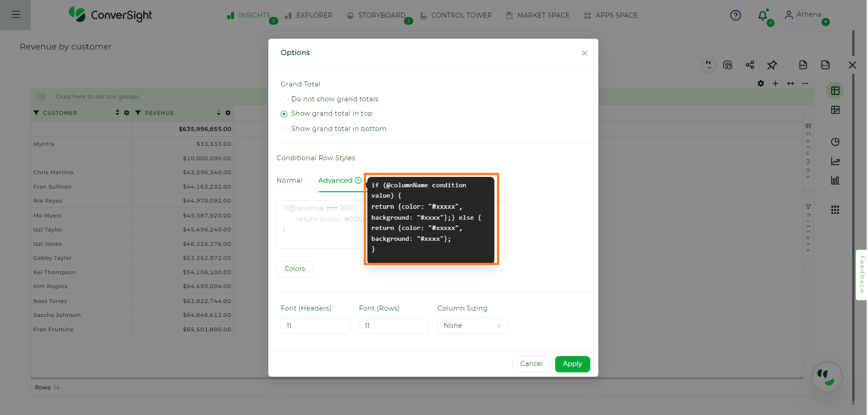Click the Revenue column filter icon
Screen dimensions: 868x415
pos(138,113)
